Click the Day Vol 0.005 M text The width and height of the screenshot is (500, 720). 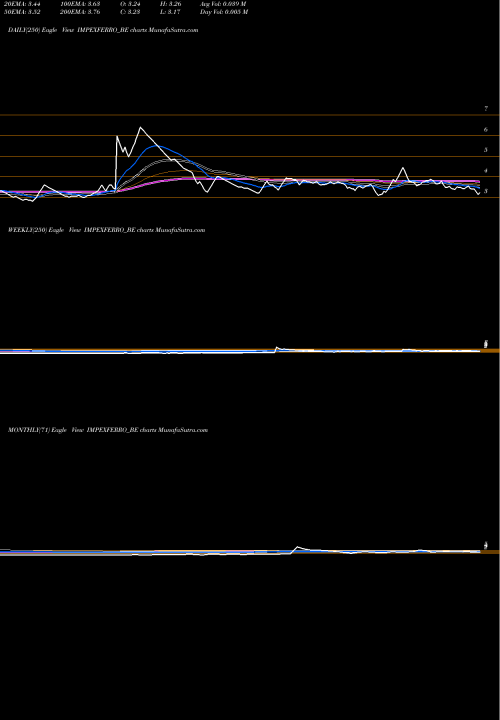tap(224, 12)
